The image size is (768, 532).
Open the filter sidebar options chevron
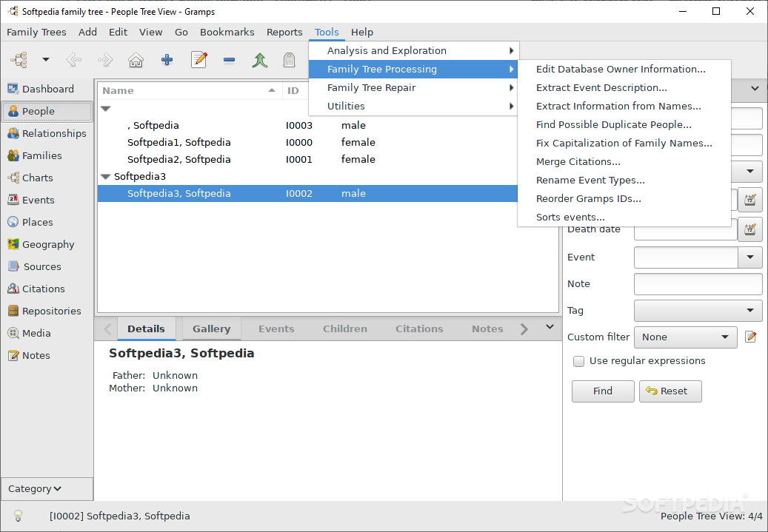tap(755, 89)
